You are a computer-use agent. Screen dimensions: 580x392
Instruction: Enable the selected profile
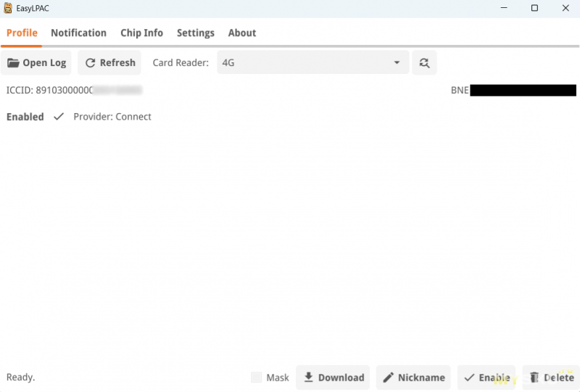(486, 378)
